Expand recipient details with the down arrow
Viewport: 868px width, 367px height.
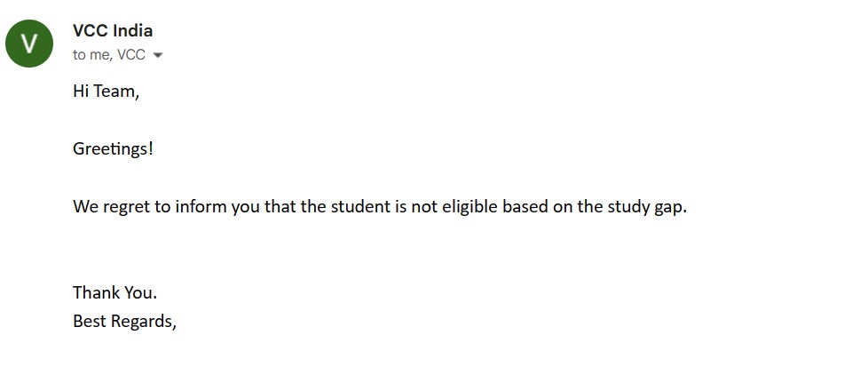(158, 55)
